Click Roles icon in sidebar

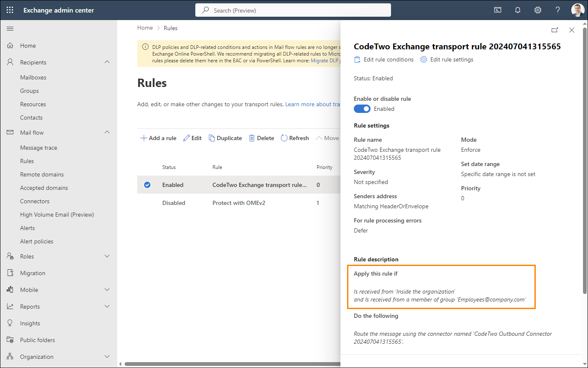click(10, 256)
